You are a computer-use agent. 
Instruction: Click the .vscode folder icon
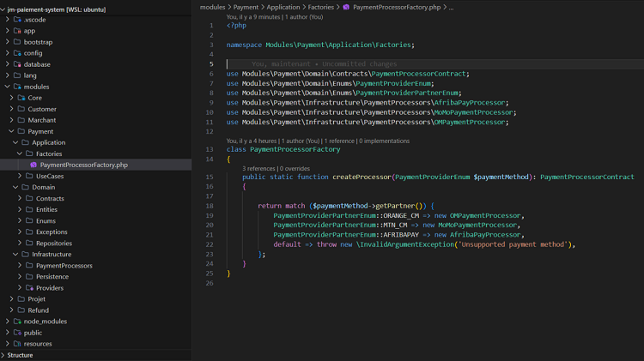pos(17,20)
